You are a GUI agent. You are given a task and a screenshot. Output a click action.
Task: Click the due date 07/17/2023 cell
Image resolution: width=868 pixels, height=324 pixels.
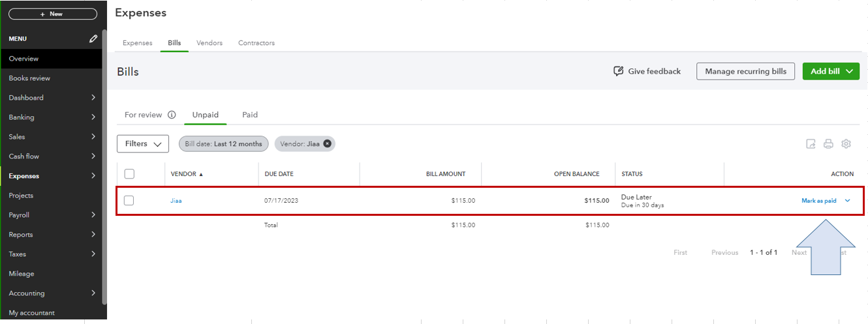point(280,201)
